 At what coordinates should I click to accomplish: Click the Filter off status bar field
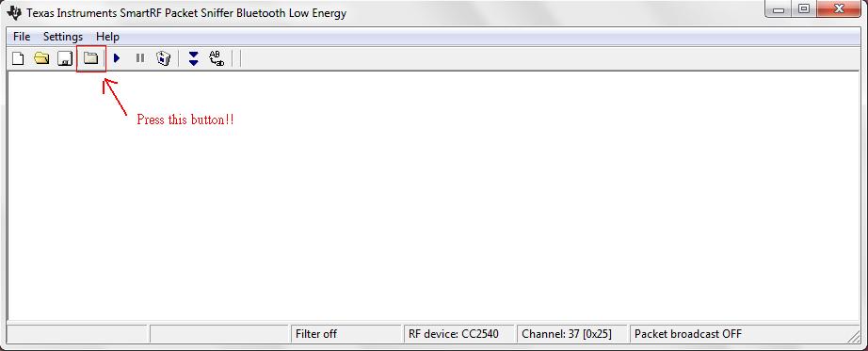pyautogui.click(x=346, y=334)
